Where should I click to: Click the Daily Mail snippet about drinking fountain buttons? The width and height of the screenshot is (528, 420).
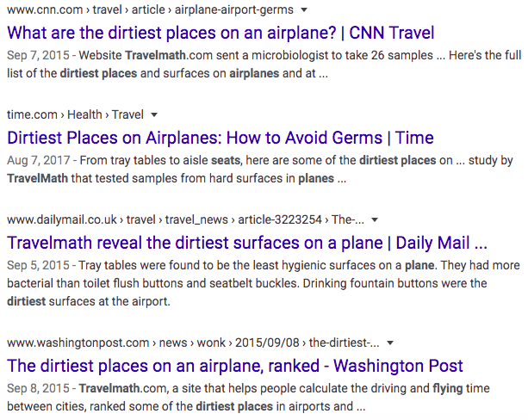click(258, 281)
